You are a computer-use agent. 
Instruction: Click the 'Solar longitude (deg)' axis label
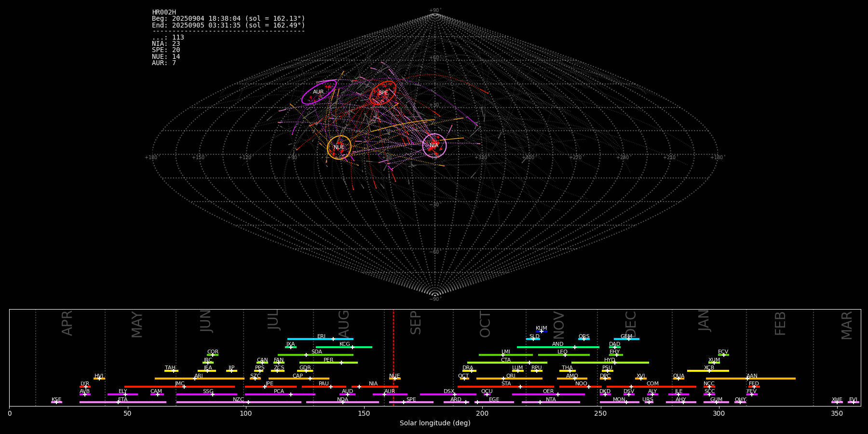tap(435, 423)
